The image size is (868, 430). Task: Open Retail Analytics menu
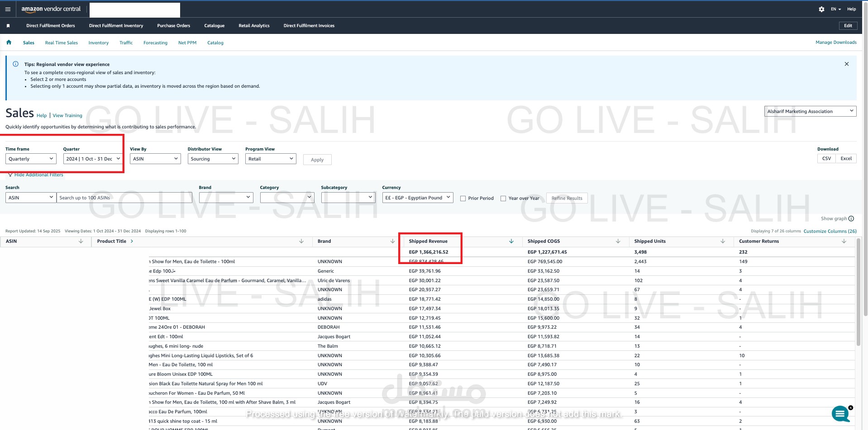[254, 26]
